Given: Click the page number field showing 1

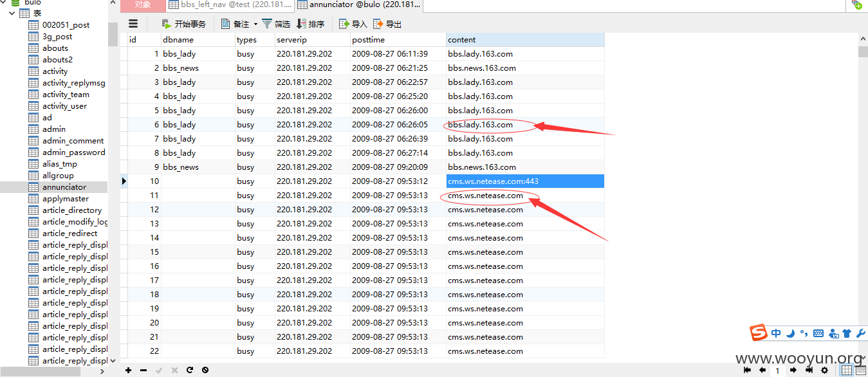Looking at the screenshot, I should click(777, 371).
